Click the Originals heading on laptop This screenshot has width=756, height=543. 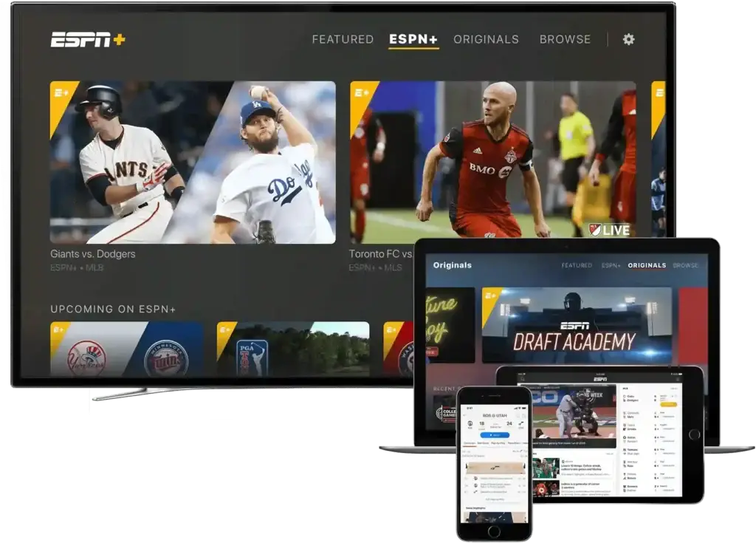(453, 265)
